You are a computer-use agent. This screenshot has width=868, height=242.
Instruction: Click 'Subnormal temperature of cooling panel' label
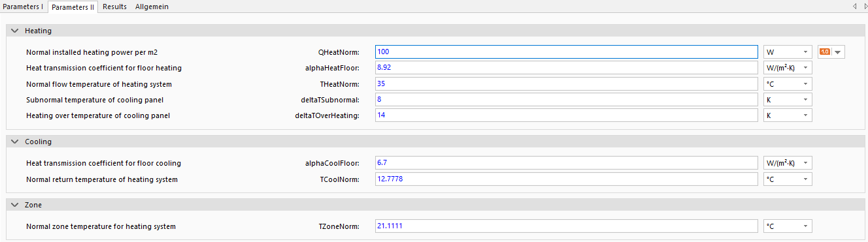pos(95,100)
